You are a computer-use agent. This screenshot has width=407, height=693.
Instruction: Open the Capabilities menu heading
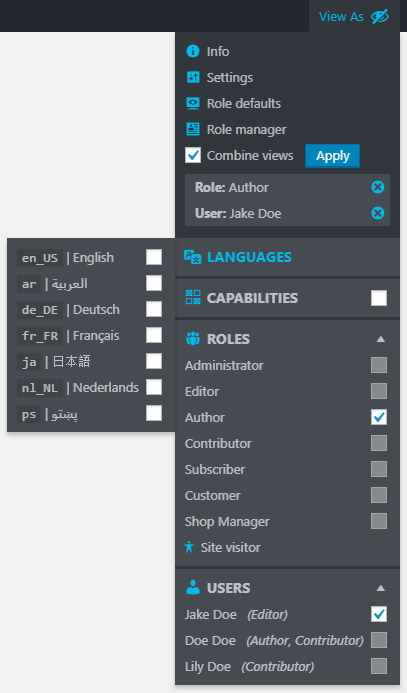252,298
